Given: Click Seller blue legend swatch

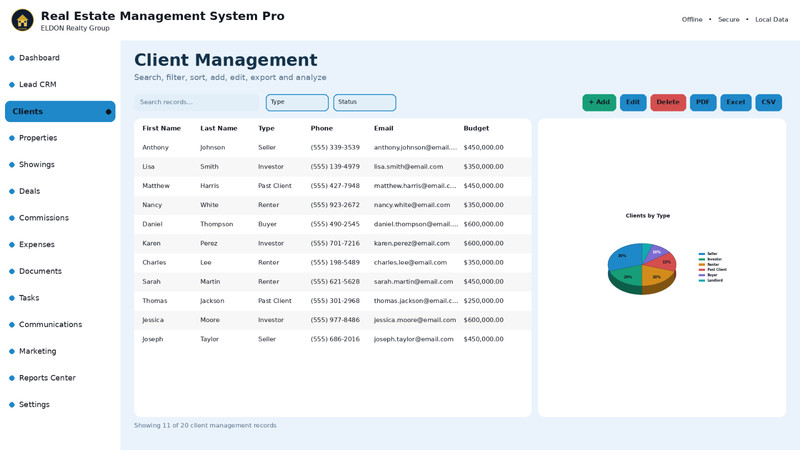Looking at the screenshot, I should 702,254.
